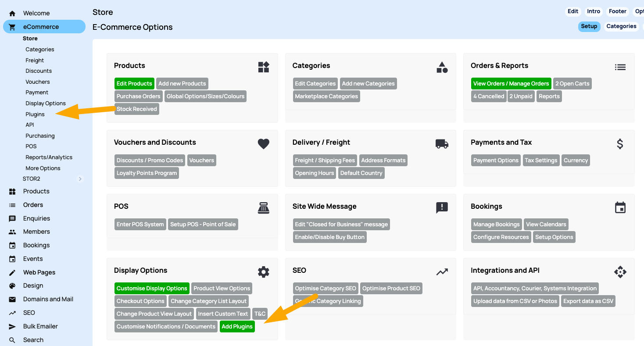Click the Bookings calendar icon in card
Viewport: 644px width, 346px height.
click(620, 208)
